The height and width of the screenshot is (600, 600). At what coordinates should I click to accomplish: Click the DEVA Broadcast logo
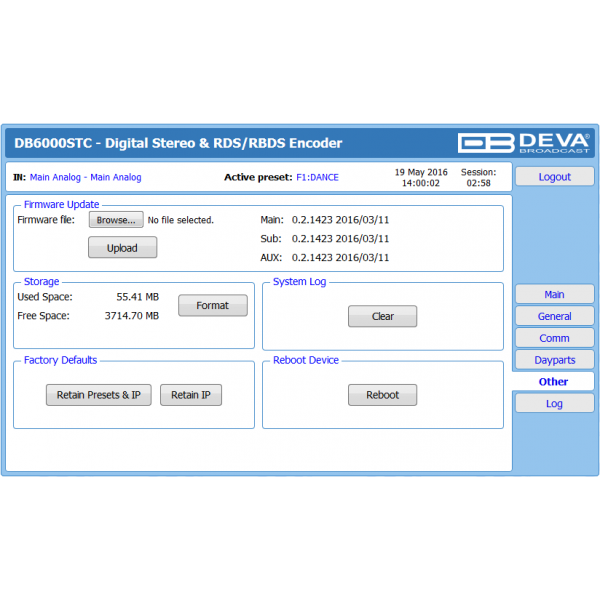(523, 143)
